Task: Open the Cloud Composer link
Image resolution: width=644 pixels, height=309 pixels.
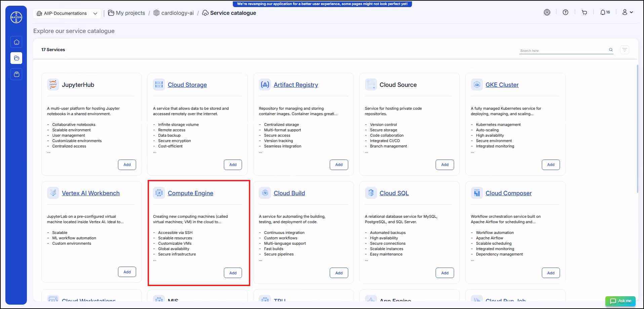Action: click(x=509, y=193)
